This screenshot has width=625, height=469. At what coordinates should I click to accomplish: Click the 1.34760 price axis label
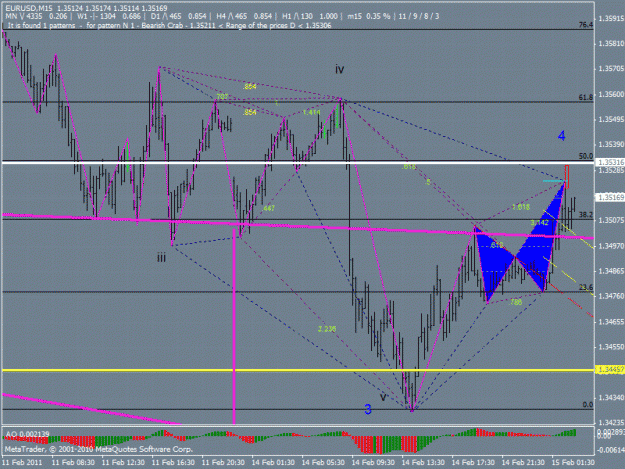(x=611, y=296)
